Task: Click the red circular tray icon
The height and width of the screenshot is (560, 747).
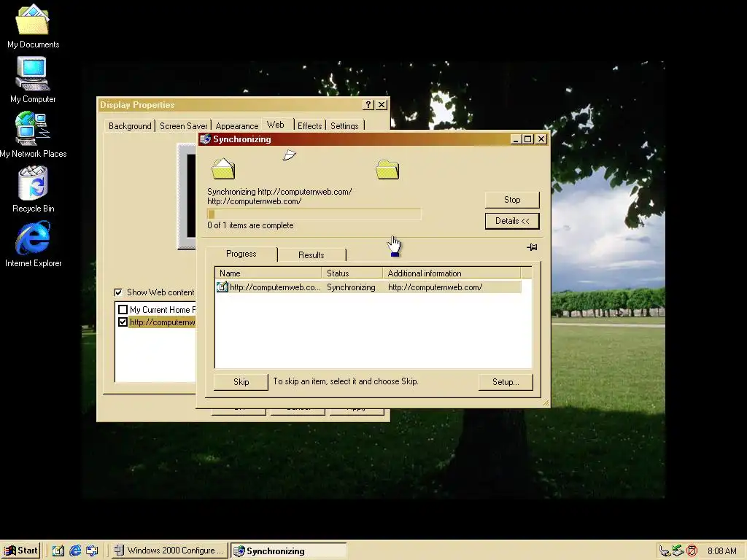Action: pos(692,551)
